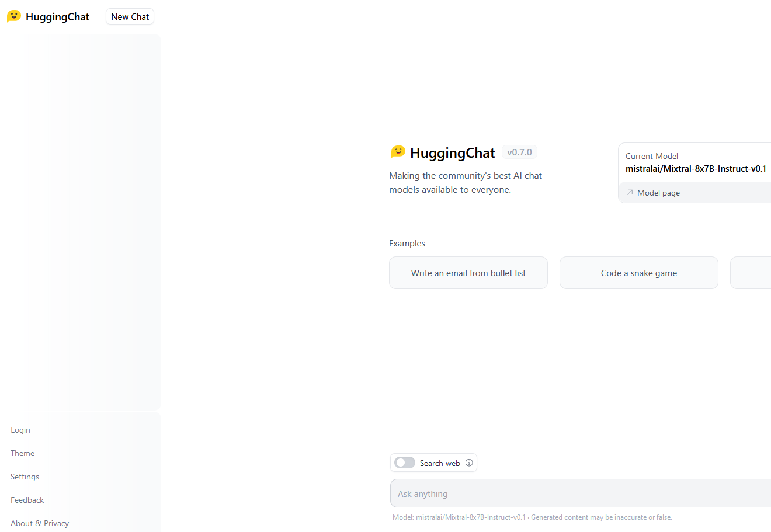Click the v0.7.0 version badge
Viewport: 771px width, 532px height.
[519, 152]
